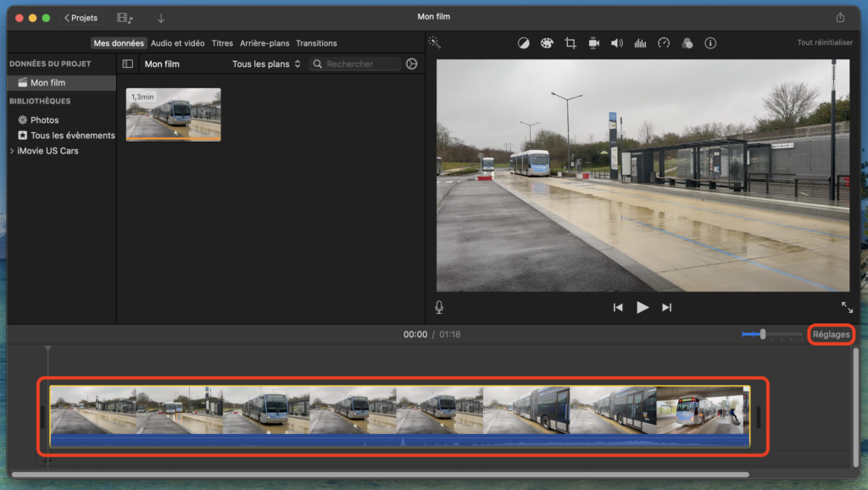
Task: Toggle fullscreen playback in viewer
Action: (847, 308)
